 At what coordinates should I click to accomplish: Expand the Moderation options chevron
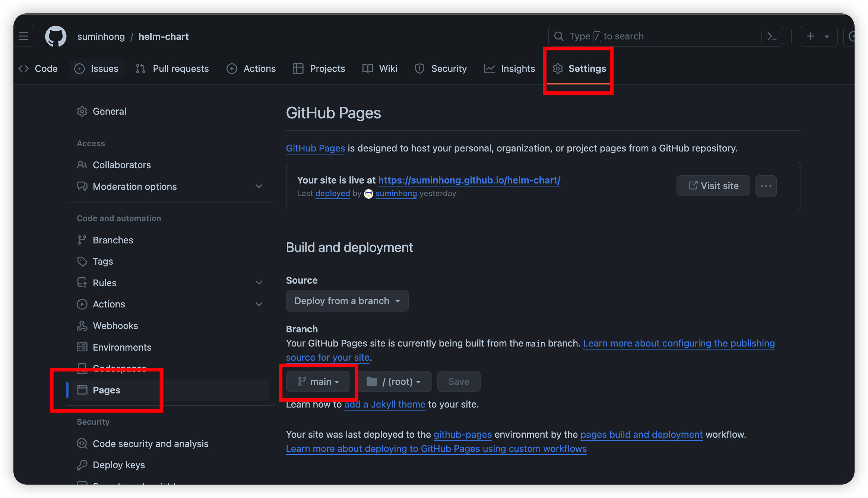coord(259,186)
